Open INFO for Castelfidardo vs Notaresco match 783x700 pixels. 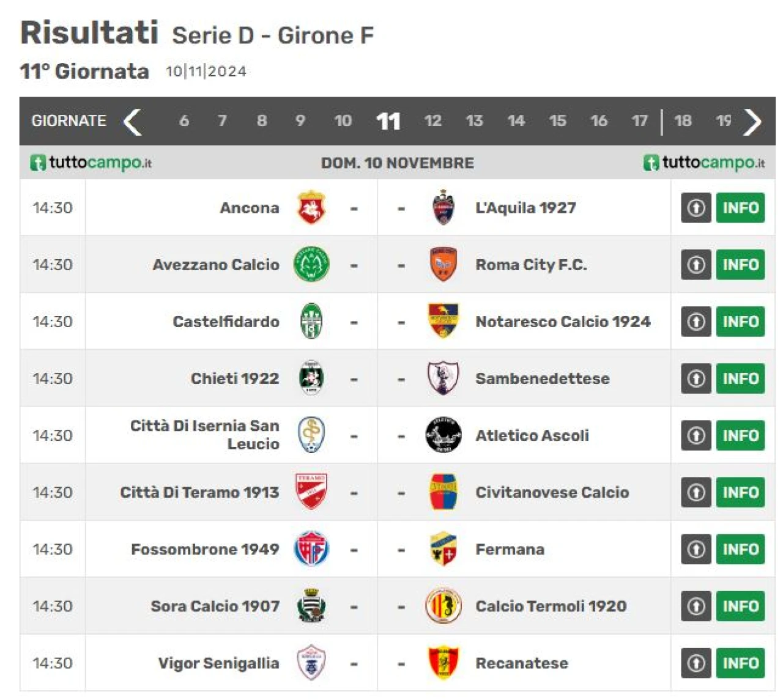click(740, 322)
